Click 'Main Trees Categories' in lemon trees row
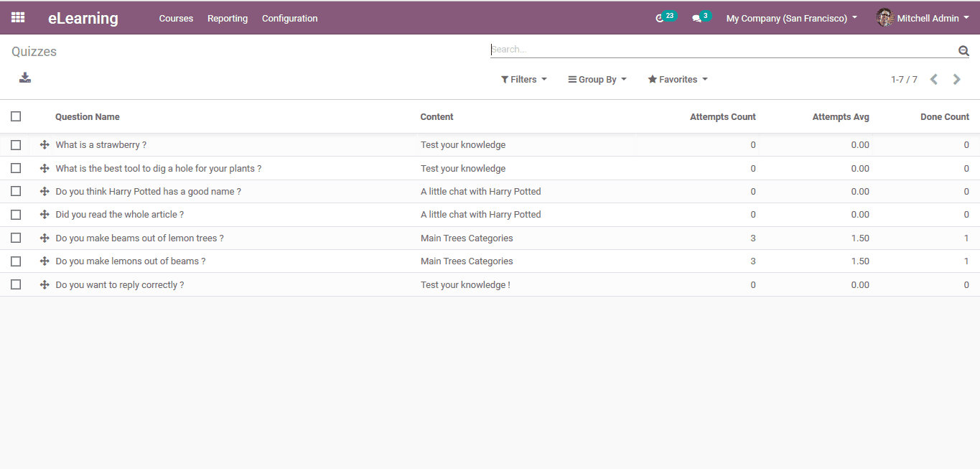 coord(467,238)
